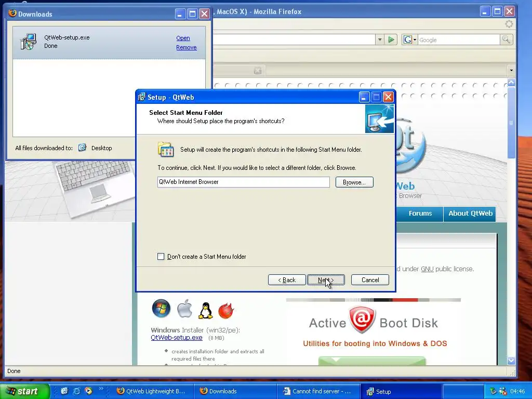Click the Setup wizard computer image

pyautogui.click(x=379, y=119)
